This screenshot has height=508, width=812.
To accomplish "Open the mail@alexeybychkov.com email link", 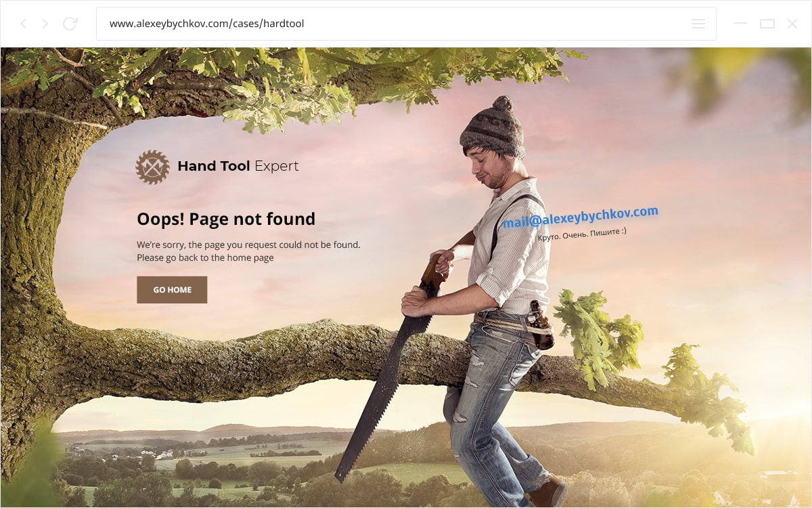I will (580, 217).
